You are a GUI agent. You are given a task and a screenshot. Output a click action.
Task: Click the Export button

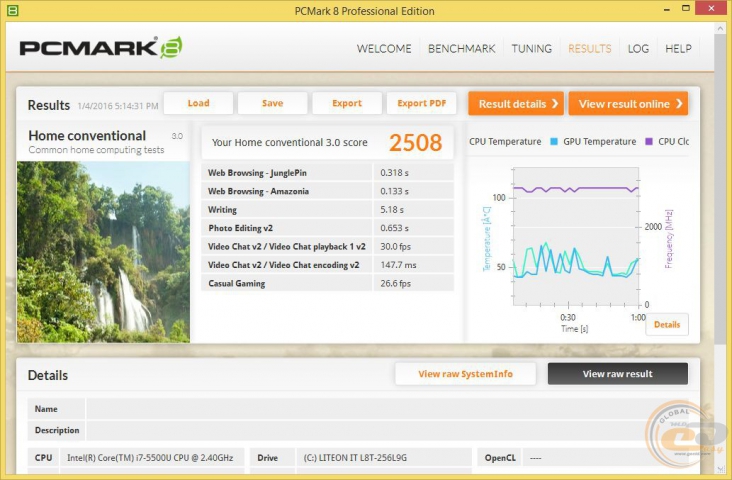pos(347,103)
